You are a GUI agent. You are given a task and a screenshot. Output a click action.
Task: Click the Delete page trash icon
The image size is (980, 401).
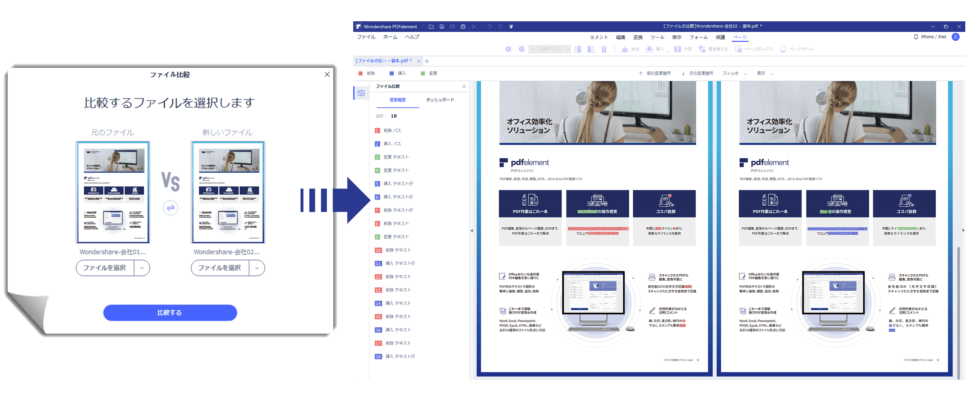coord(604,49)
